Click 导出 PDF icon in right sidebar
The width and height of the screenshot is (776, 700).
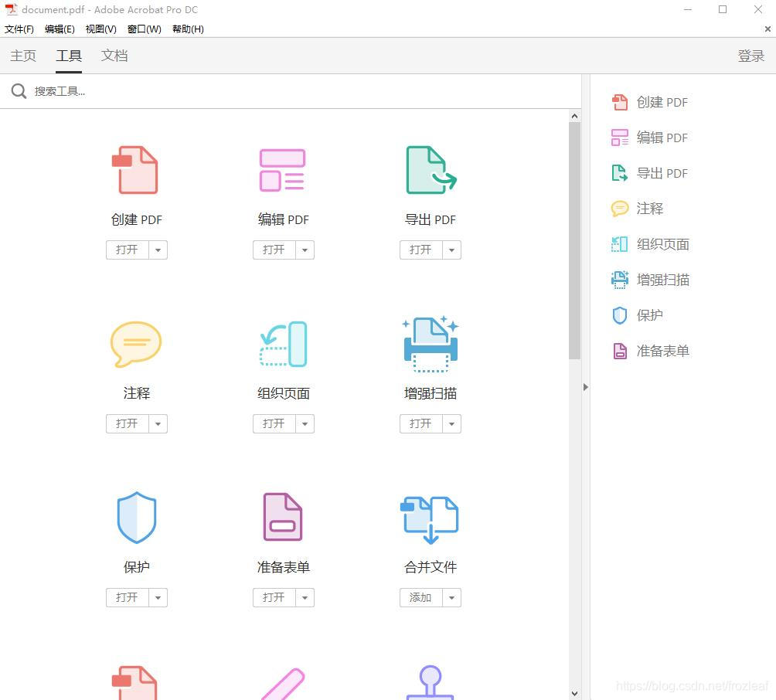620,173
